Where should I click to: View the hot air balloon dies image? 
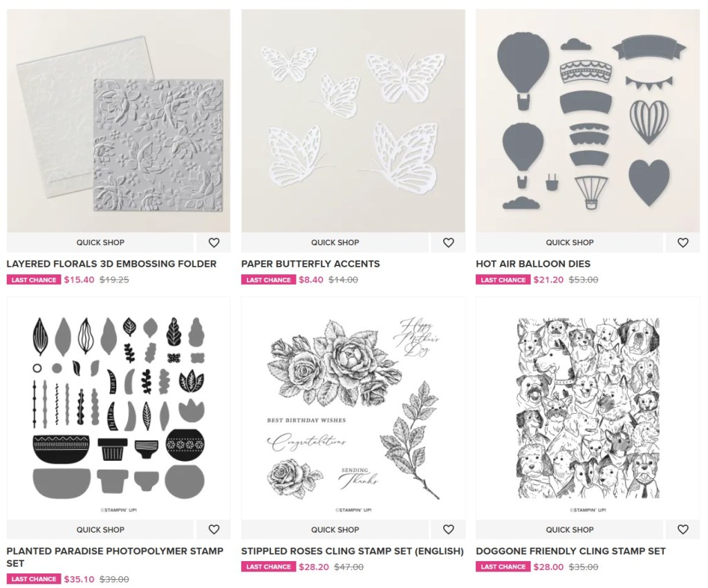click(x=588, y=121)
